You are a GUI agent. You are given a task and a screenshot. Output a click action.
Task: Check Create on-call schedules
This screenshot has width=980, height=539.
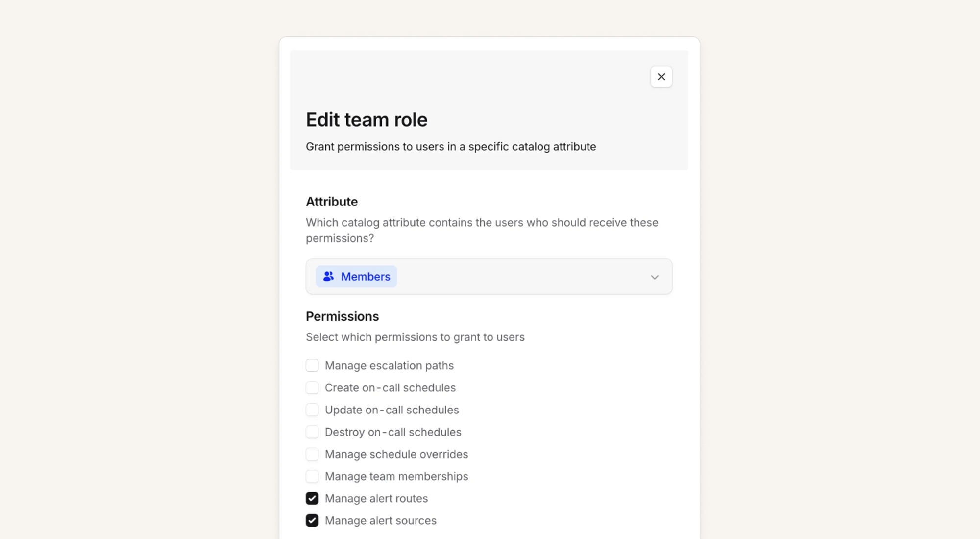(312, 387)
